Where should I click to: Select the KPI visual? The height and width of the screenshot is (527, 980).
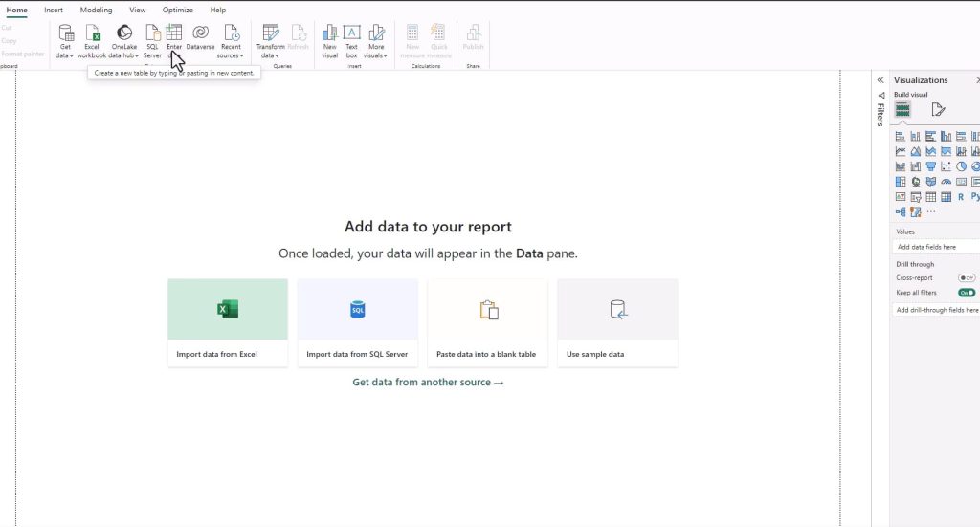click(900, 197)
